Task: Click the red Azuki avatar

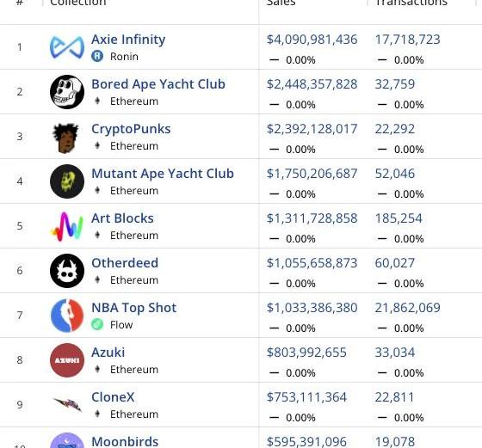Action: pos(67,360)
